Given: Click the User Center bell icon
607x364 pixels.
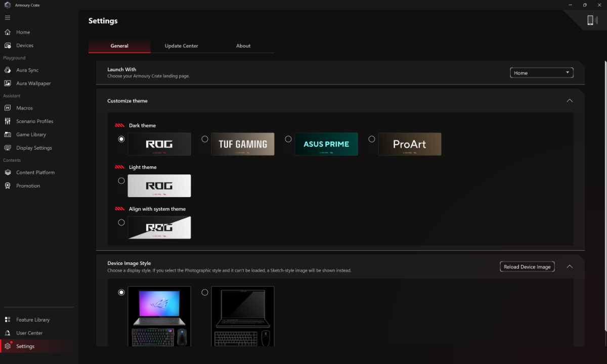Looking at the screenshot, I should (x=8, y=333).
